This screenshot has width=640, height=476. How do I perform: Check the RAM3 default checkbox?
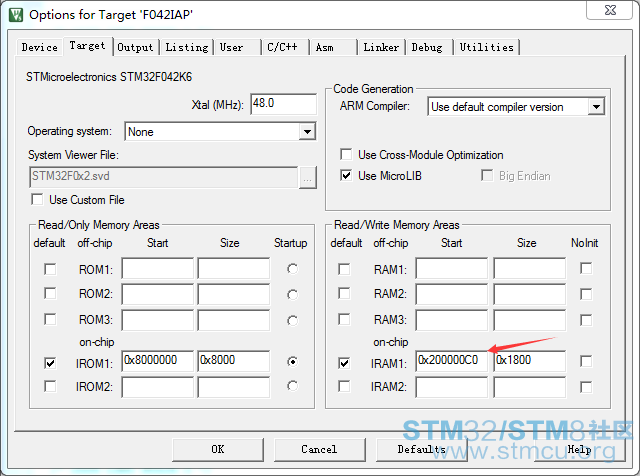pos(344,319)
